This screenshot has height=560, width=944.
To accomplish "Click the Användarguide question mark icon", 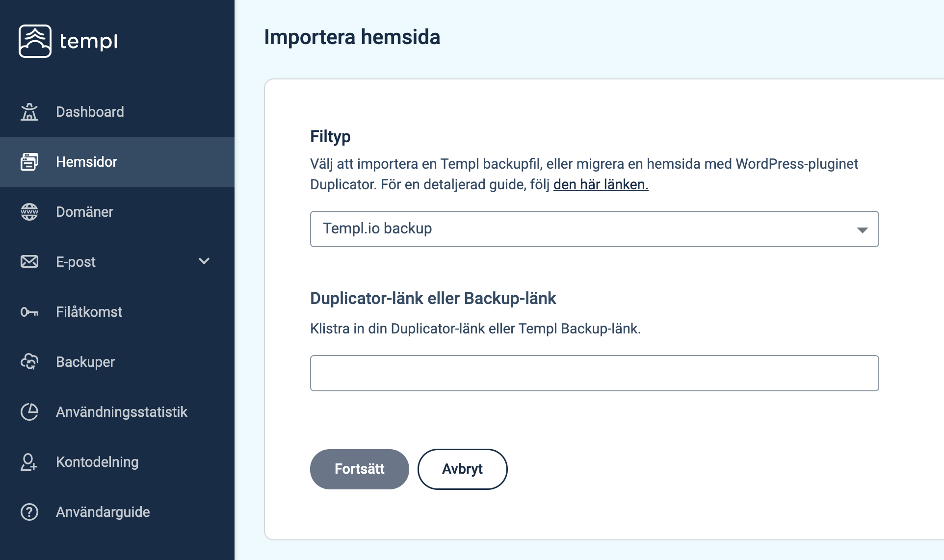I will pos(29,512).
